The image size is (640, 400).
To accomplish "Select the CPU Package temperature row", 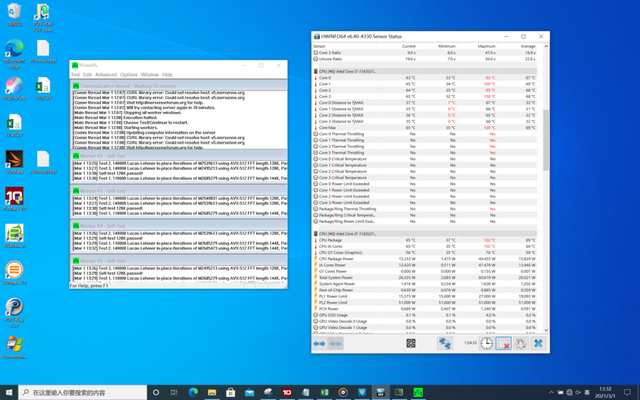I will click(x=425, y=240).
